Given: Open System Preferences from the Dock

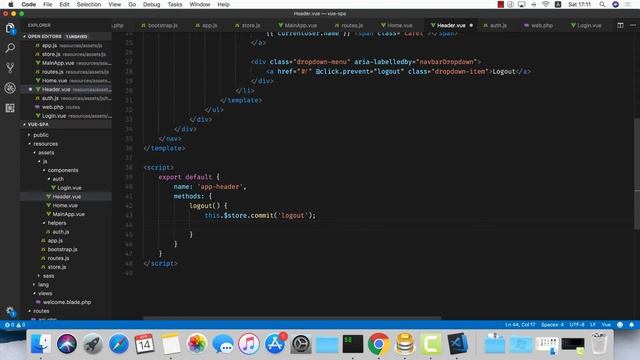Looking at the screenshot, I should [301, 344].
